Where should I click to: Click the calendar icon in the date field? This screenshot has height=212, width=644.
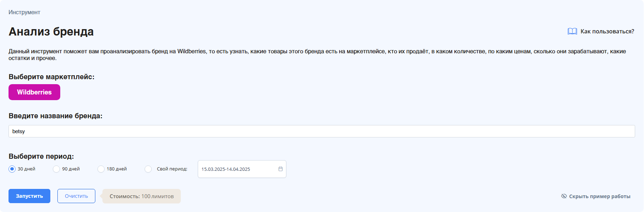280,169
